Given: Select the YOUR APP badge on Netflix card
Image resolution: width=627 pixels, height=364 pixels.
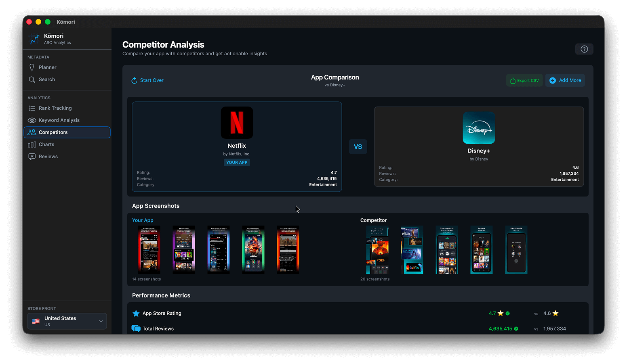Looking at the screenshot, I should click(x=237, y=162).
